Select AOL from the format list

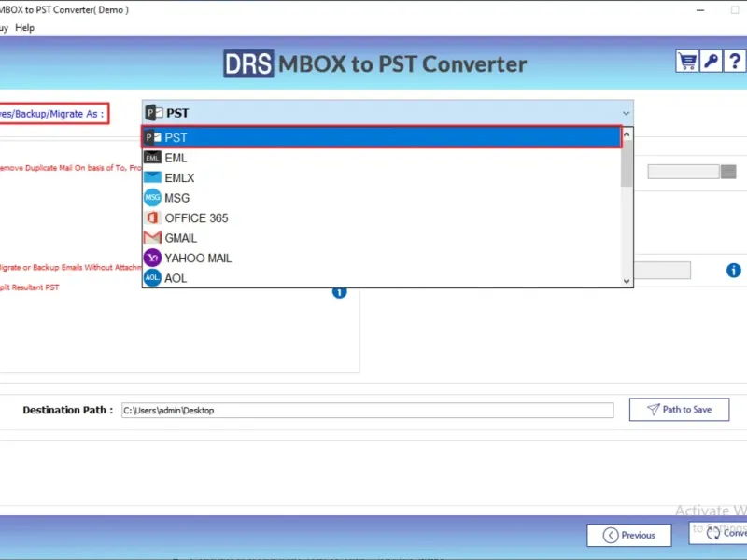coord(382,277)
